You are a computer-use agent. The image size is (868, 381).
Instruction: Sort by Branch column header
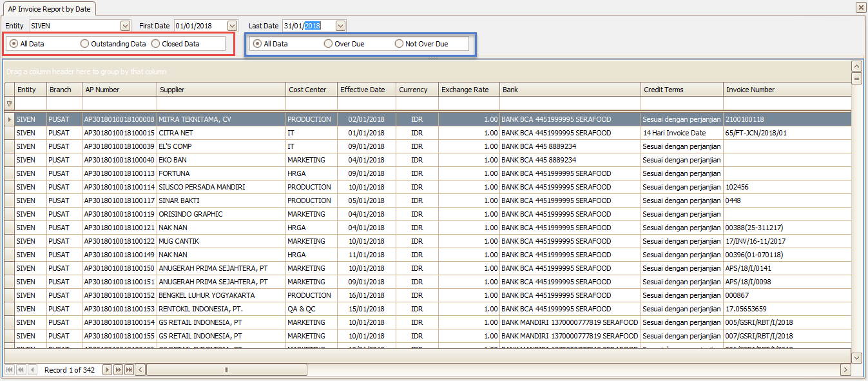[x=64, y=90]
